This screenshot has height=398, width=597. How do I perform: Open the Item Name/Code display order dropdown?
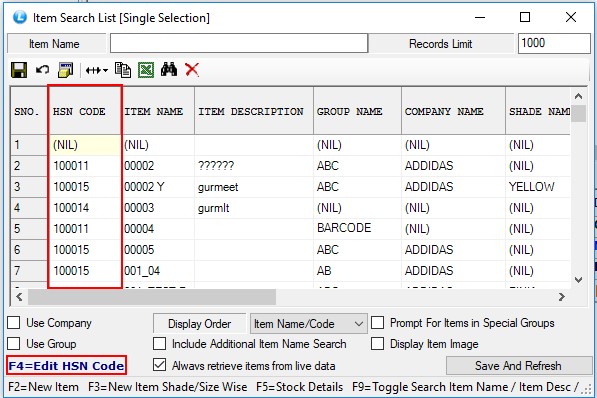coord(309,324)
